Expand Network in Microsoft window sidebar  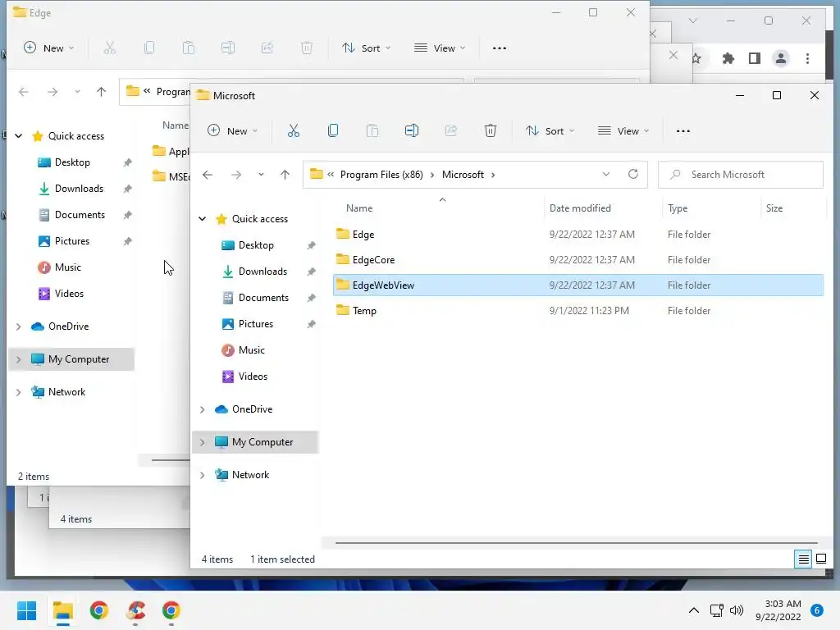pos(202,475)
